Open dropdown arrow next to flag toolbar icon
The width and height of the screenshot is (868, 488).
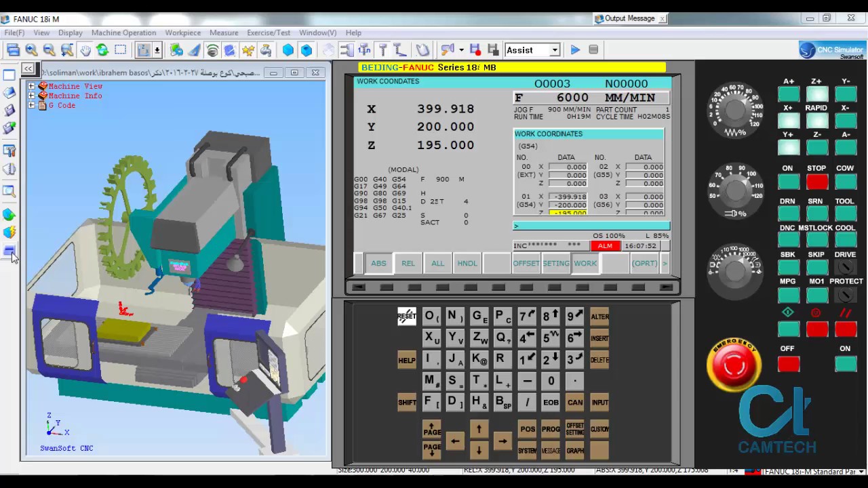pos(461,50)
